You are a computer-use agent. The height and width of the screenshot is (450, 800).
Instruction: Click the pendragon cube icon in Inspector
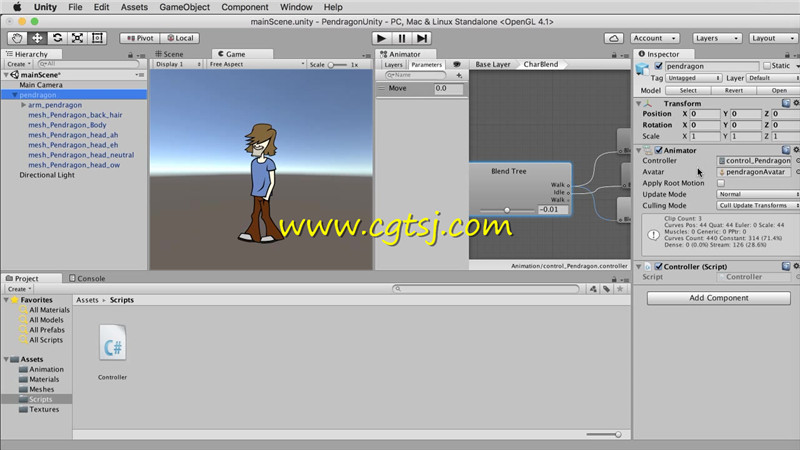click(643, 68)
